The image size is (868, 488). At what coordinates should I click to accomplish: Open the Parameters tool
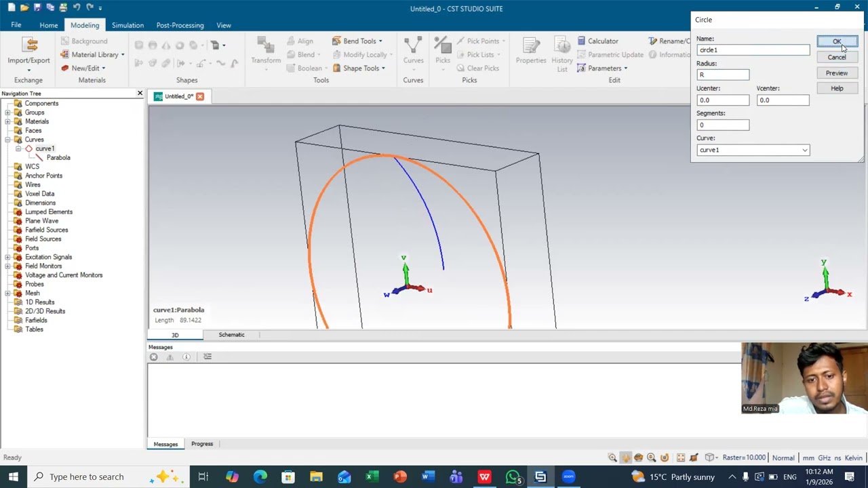pyautogui.click(x=602, y=68)
